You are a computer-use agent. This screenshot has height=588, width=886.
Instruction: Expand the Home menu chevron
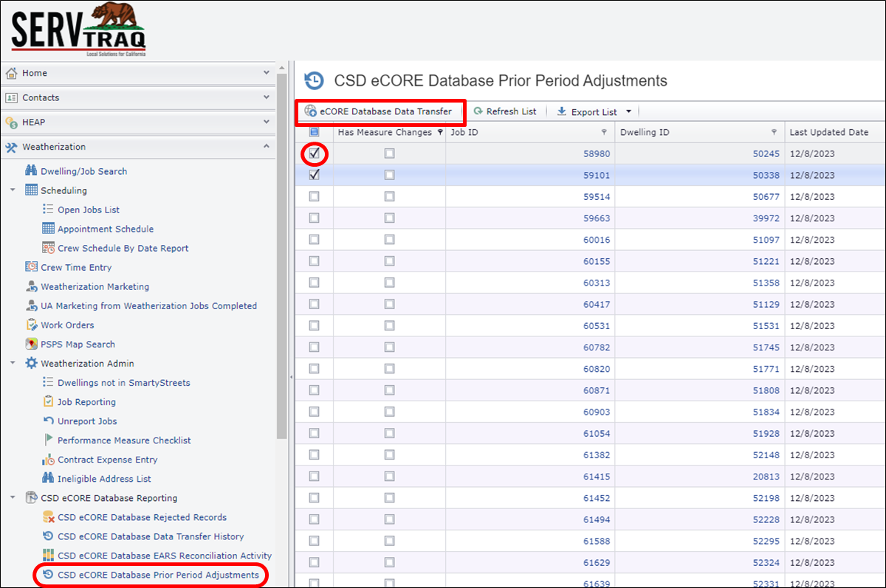(x=267, y=73)
